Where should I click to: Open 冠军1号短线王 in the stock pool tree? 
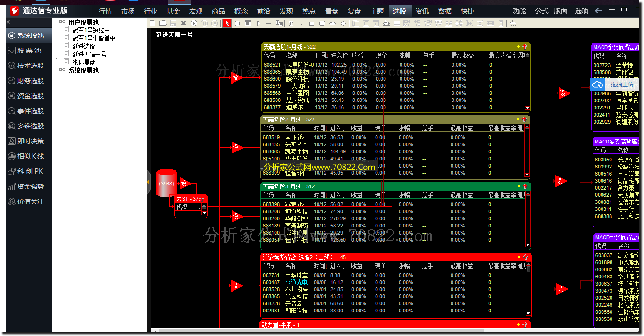[91, 30]
